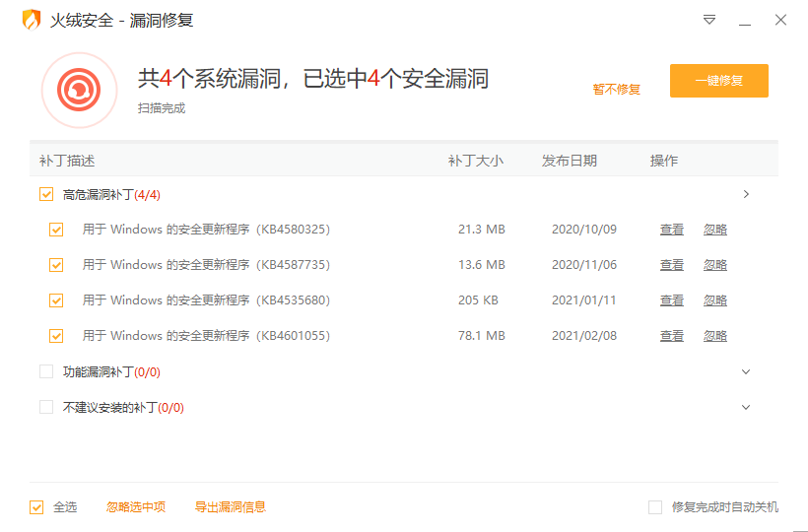
Task: Click the 2020/10/09 release date
Action: point(584,230)
